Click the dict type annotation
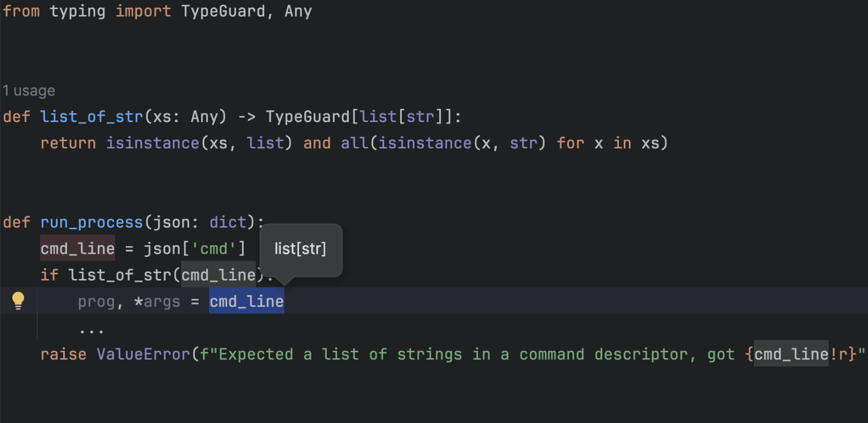 (x=228, y=222)
